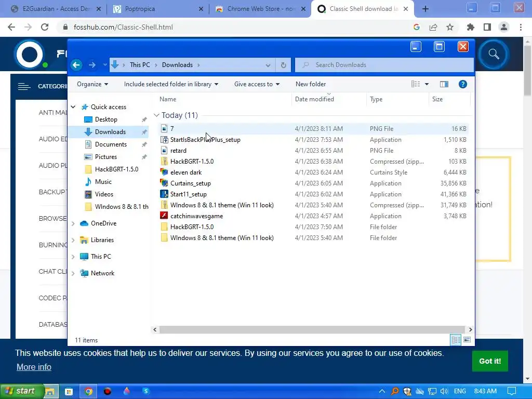Viewport: 532px width, 399px height.
Task: Open the fosshub Categories menu
Action: 42,87
